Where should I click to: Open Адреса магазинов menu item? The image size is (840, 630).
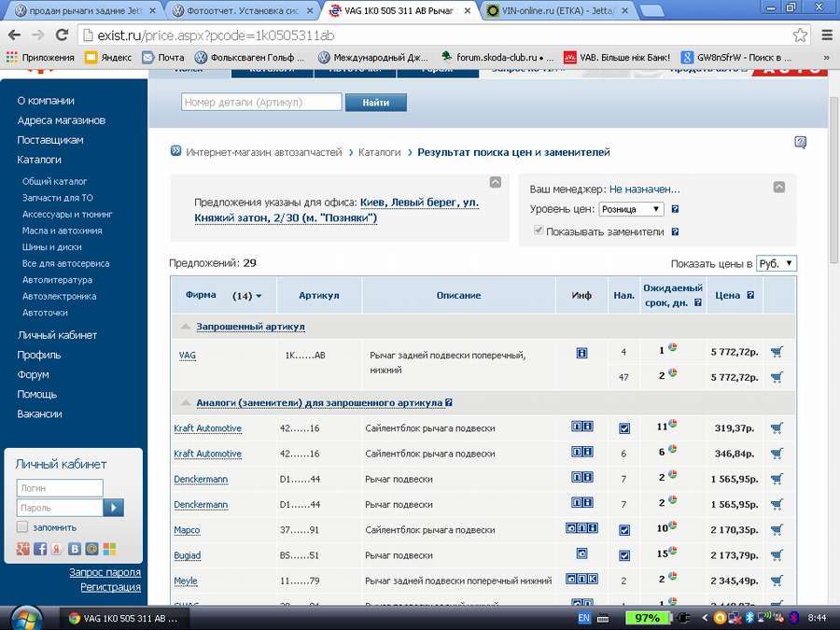[x=61, y=120]
